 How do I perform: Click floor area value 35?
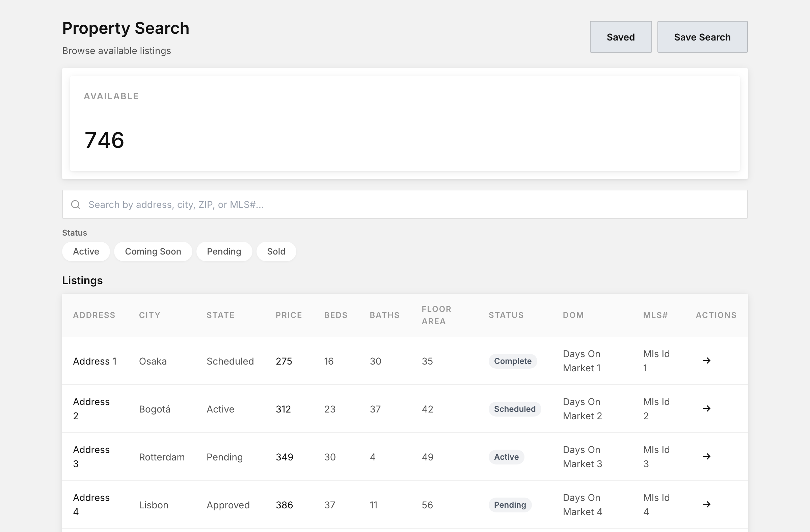pyautogui.click(x=428, y=361)
